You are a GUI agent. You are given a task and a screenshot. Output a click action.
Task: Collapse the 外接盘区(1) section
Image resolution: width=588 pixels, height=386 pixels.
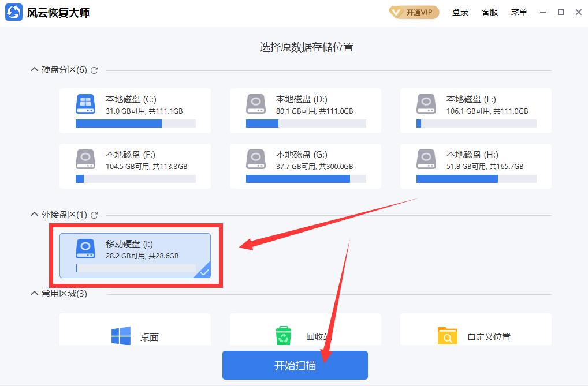point(34,214)
